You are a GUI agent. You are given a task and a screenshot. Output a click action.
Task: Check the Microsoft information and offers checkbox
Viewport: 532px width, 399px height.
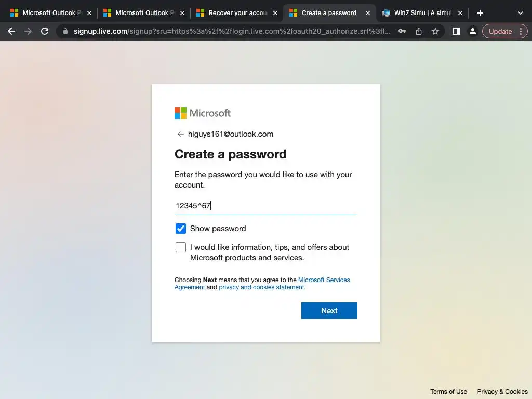[180, 247]
